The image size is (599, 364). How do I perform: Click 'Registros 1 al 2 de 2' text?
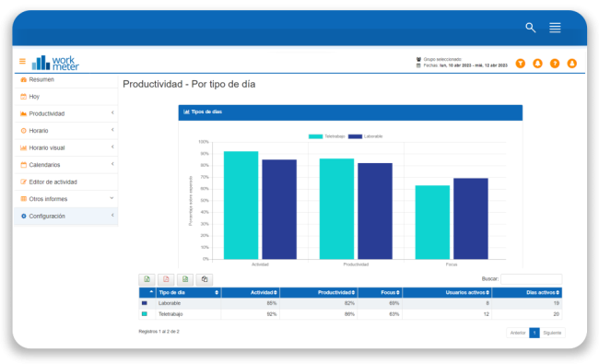click(x=159, y=332)
